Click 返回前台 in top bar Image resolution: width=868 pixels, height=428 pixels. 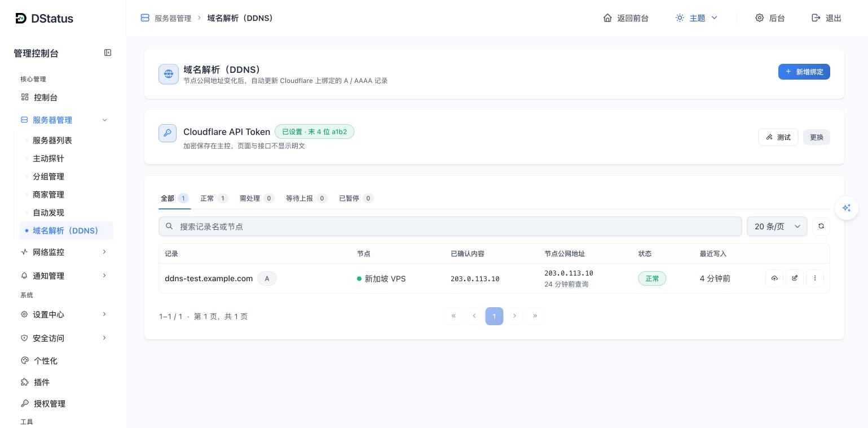pyautogui.click(x=626, y=18)
